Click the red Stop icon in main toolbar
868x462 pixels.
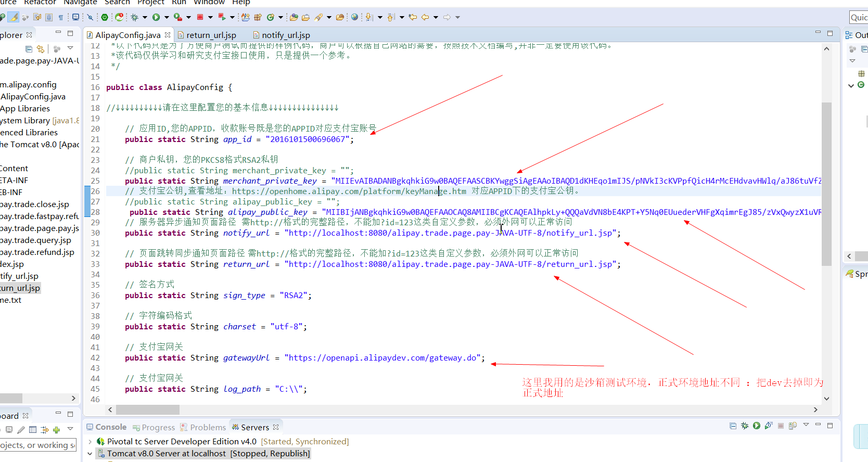(x=200, y=17)
